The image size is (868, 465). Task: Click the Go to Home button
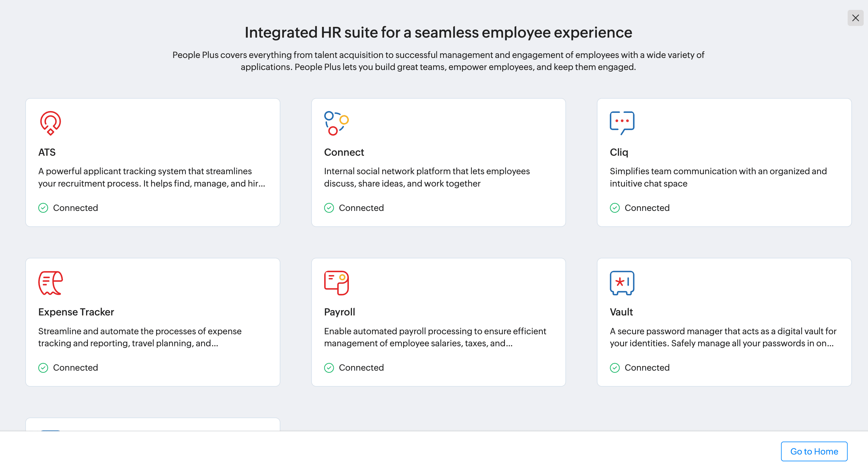(x=814, y=451)
